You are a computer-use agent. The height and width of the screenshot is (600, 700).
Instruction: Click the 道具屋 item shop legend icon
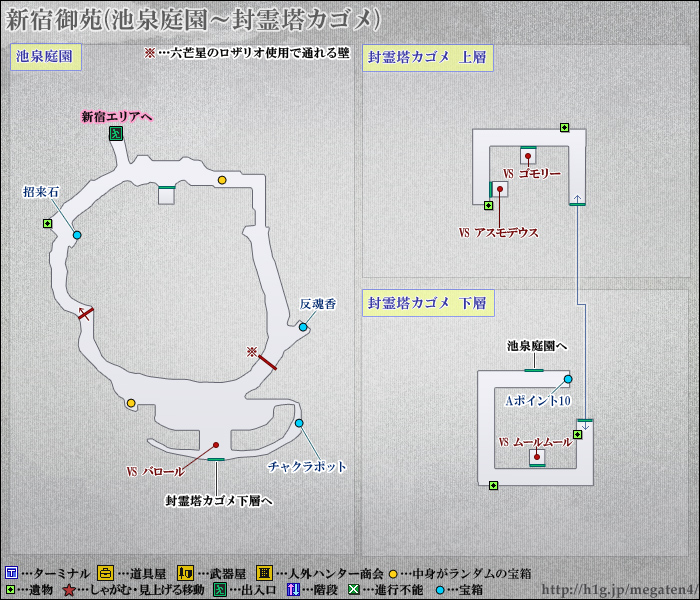click(x=105, y=573)
